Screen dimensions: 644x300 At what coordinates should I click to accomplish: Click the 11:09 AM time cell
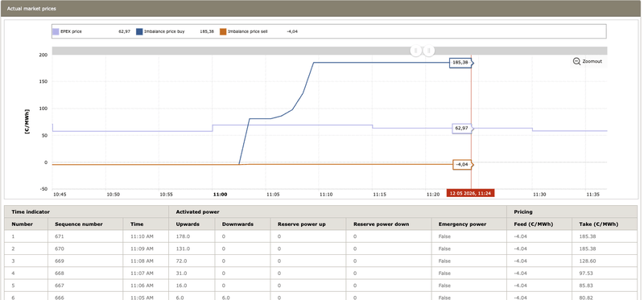pyautogui.click(x=146, y=249)
